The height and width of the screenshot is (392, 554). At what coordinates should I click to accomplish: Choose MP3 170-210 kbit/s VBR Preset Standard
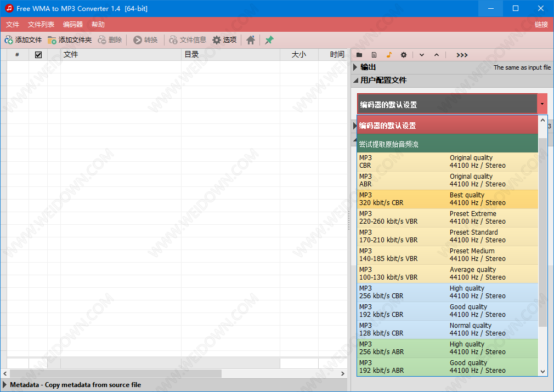click(x=447, y=236)
